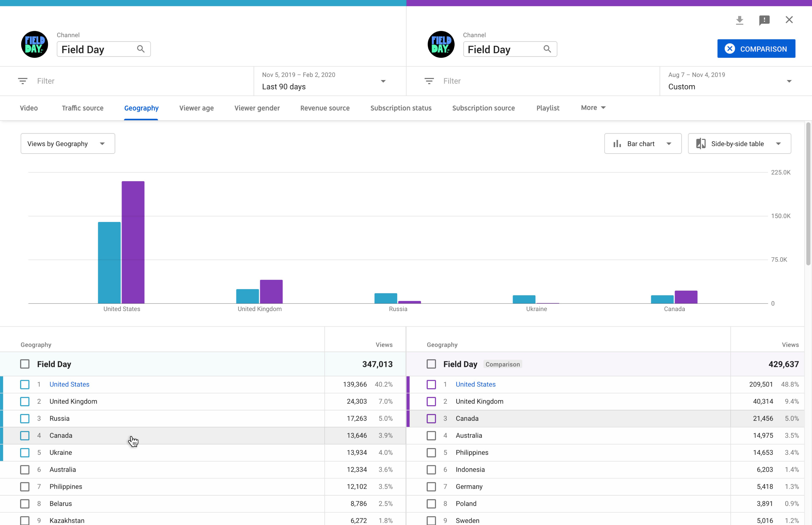
Task: Click the left filter lines icon
Action: click(22, 81)
